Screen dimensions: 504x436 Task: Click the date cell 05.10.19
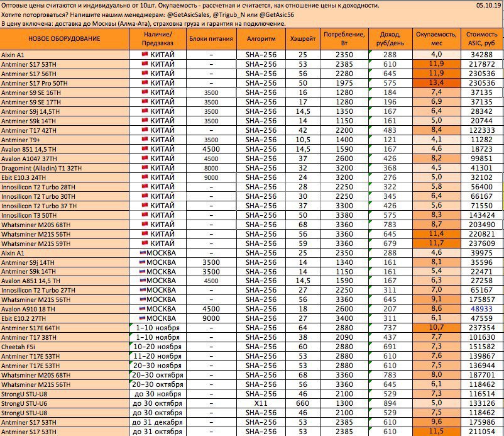pos(488,6)
